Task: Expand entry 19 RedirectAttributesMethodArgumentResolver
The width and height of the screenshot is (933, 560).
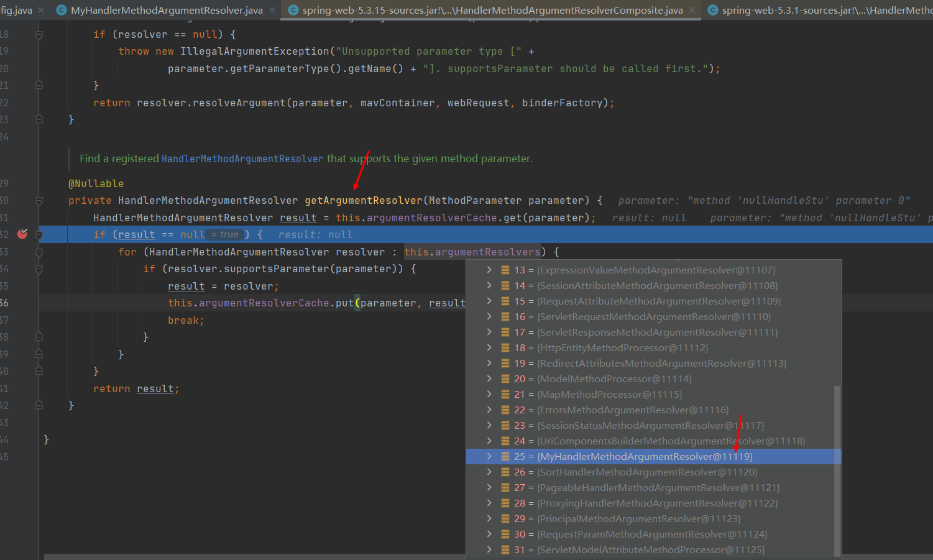Action: point(489,363)
